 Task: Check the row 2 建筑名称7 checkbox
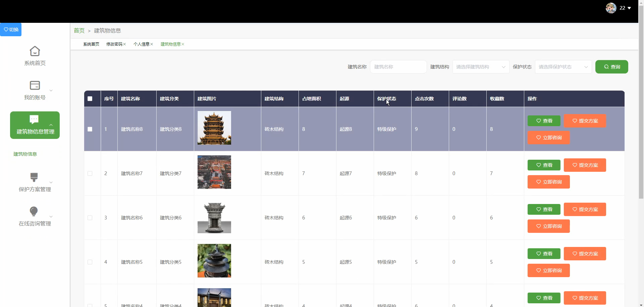tap(90, 173)
